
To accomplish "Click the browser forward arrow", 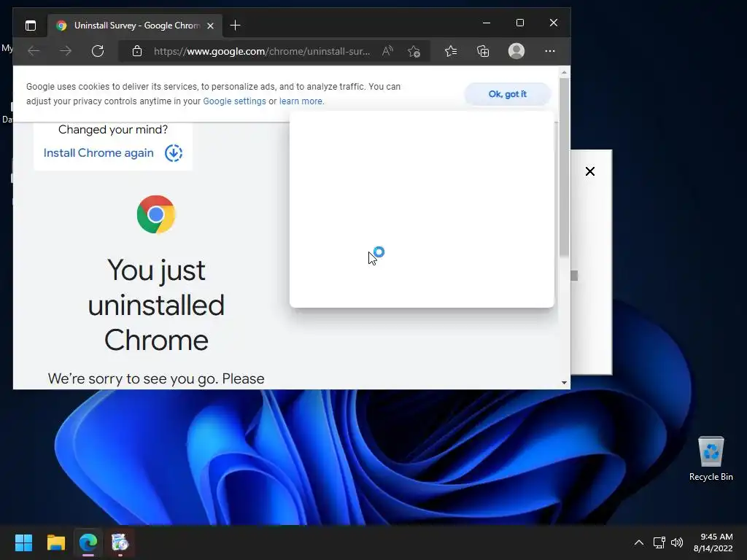I will (66, 51).
